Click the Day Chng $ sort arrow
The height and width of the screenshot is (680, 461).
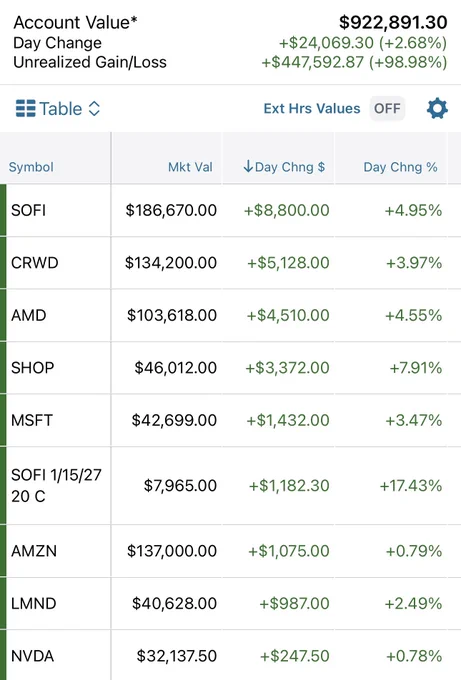248,166
